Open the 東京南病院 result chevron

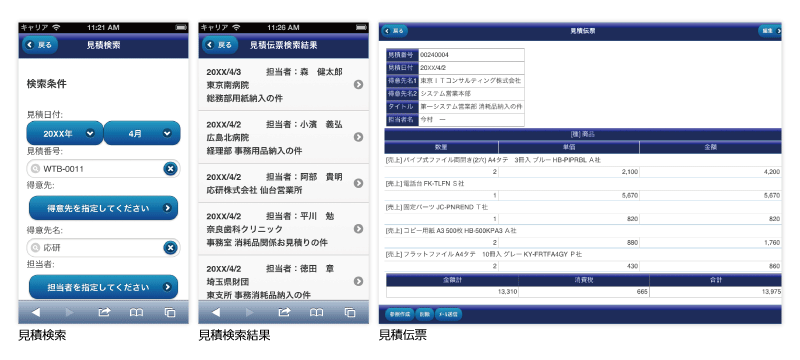[358, 85]
